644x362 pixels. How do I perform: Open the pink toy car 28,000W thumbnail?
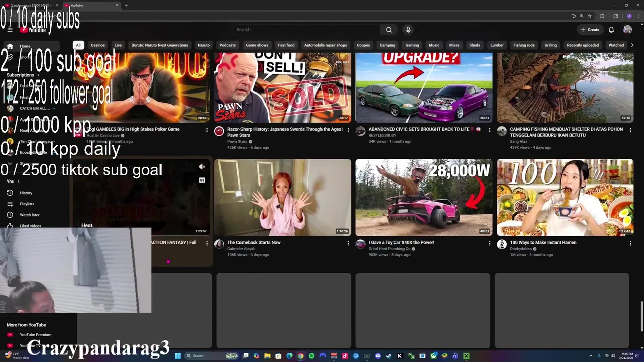424,198
